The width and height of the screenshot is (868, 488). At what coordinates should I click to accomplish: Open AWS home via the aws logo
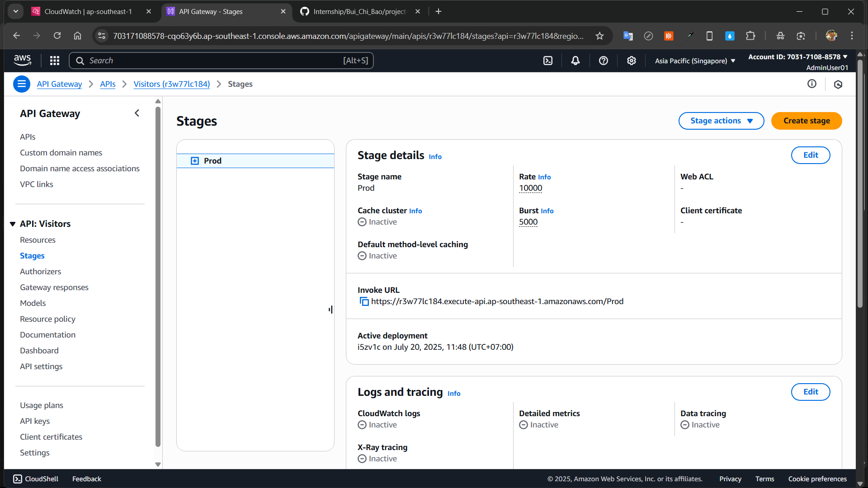pyautogui.click(x=22, y=61)
